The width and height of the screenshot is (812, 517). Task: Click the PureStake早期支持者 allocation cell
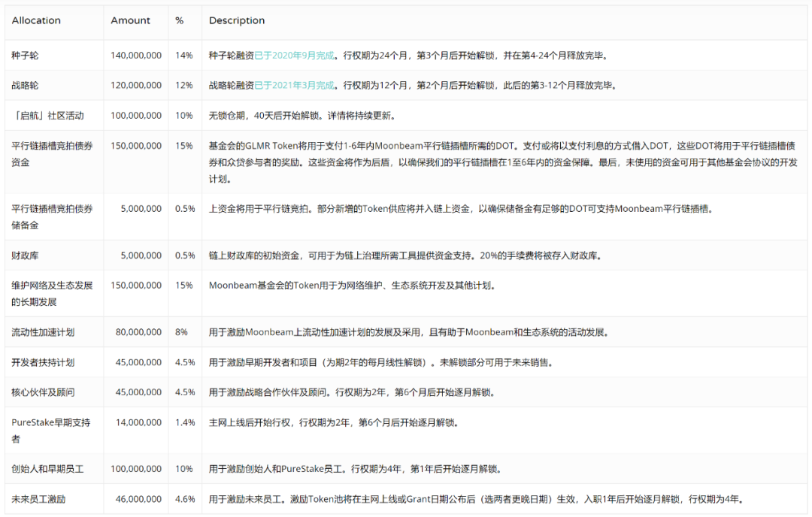click(x=51, y=431)
